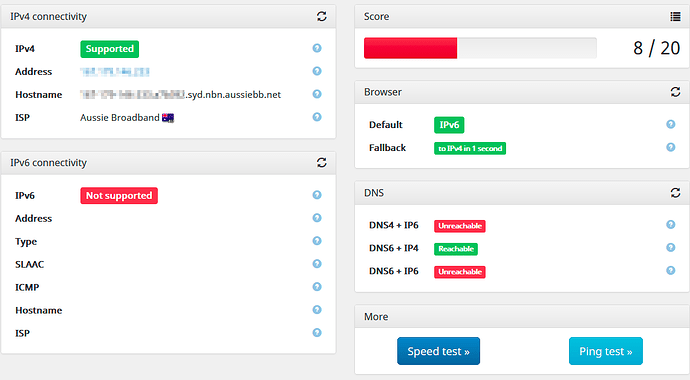
Task: Open help for the DNS6 + IP6 row
Action: (671, 270)
